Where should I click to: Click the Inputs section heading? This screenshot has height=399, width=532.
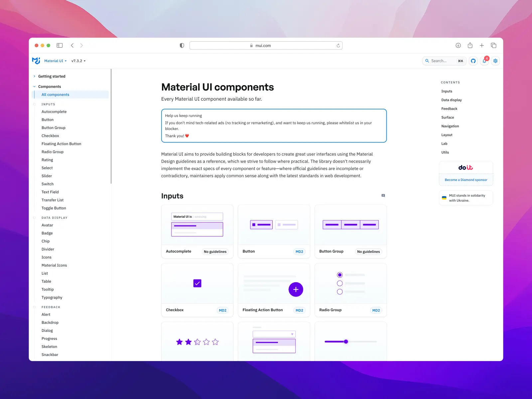click(x=172, y=196)
